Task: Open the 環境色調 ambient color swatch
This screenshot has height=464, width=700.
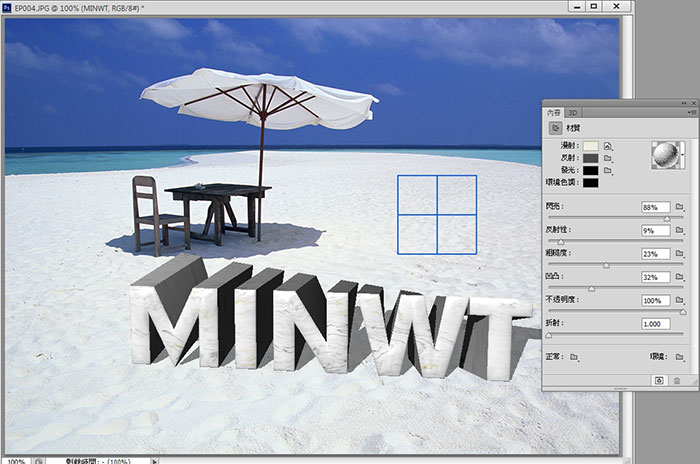Action: [590, 182]
